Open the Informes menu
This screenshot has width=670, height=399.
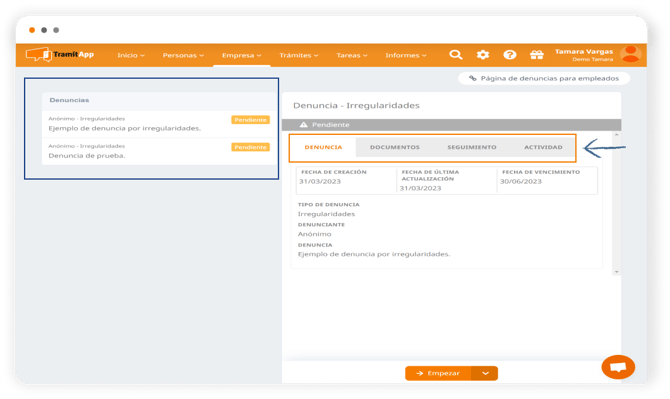coord(406,55)
